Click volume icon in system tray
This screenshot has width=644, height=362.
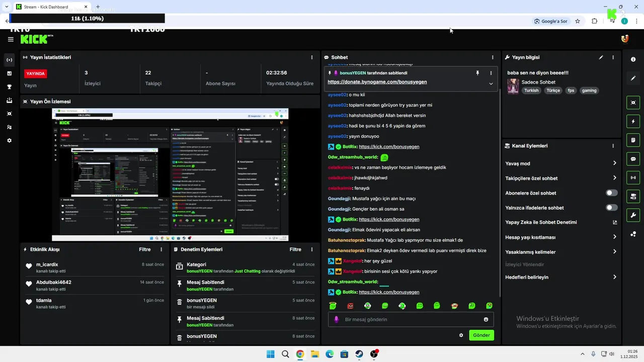coord(611,354)
